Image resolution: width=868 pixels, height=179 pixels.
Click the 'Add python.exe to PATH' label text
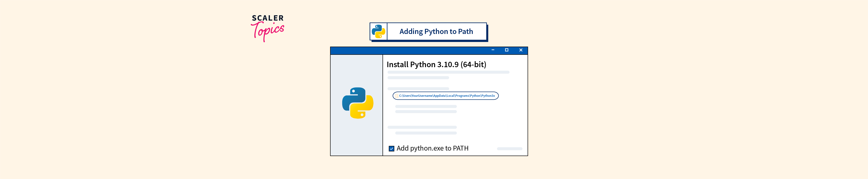tap(432, 148)
